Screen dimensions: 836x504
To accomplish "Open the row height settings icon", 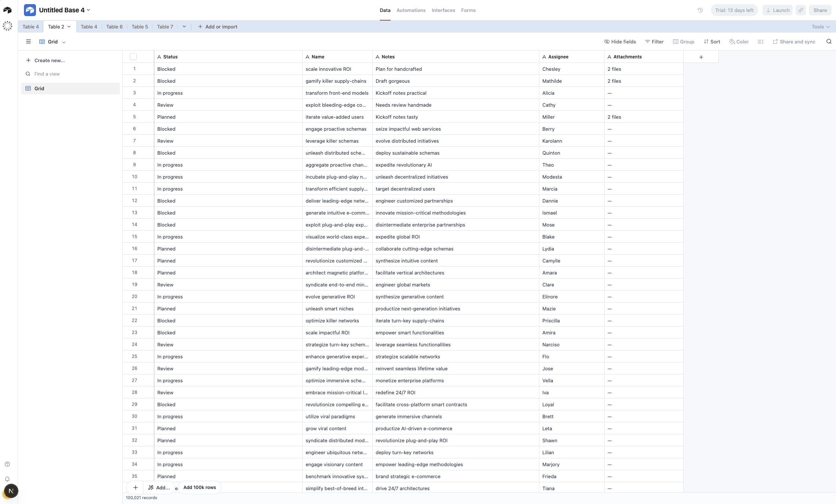I will click(x=760, y=42).
